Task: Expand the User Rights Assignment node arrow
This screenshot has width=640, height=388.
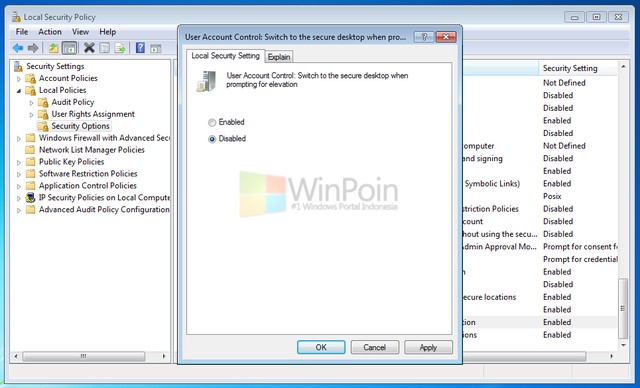Action: [x=31, y=115]
